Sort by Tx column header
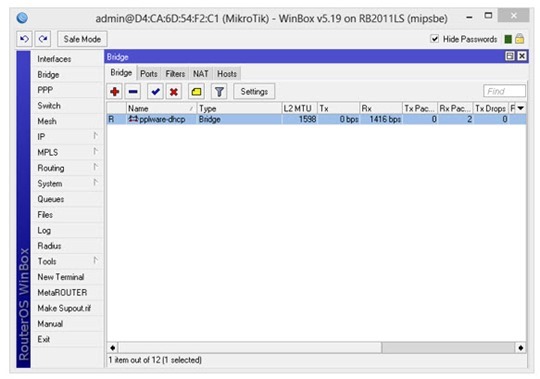Image resolution: width=540 pixels, height=379 pixels. pos(338,108)
